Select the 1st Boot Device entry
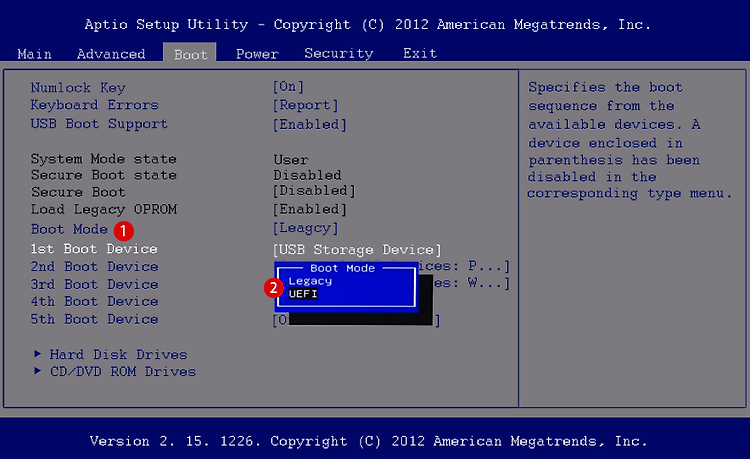750x459 pixels. tap(94, 249)
